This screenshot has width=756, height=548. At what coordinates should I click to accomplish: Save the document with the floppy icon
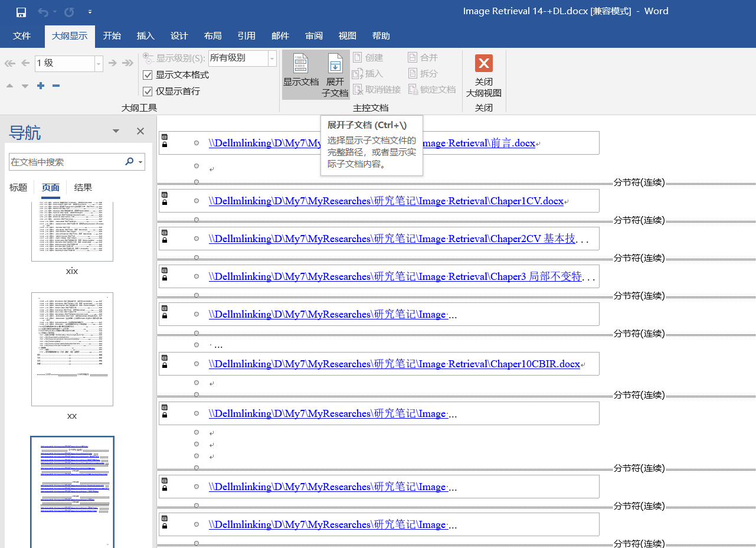pyautogui.click(x=21, y=12)
